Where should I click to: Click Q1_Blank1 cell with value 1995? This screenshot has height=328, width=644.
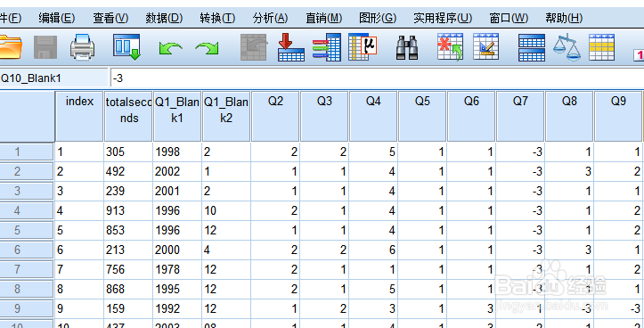pyautogui.click(x=177, y=289)
